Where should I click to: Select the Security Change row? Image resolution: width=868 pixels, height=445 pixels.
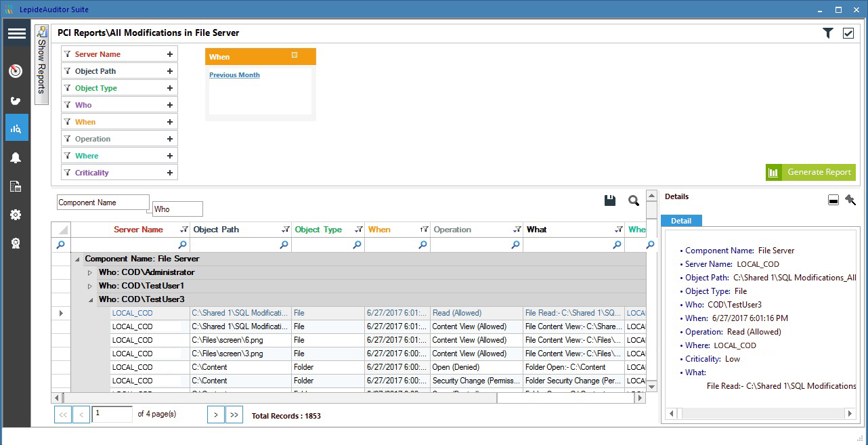[x=358, y=381]
